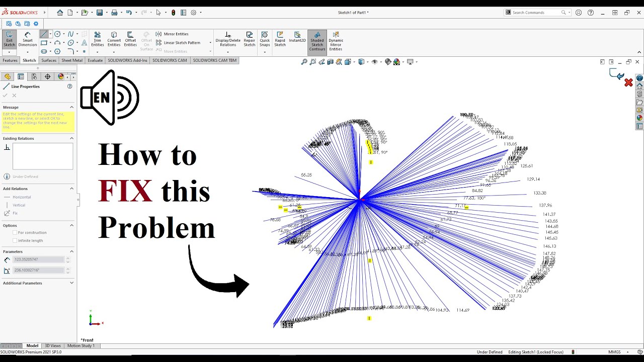
Task: Open Display/Delete Relations
Action: (x=228, y=40)
